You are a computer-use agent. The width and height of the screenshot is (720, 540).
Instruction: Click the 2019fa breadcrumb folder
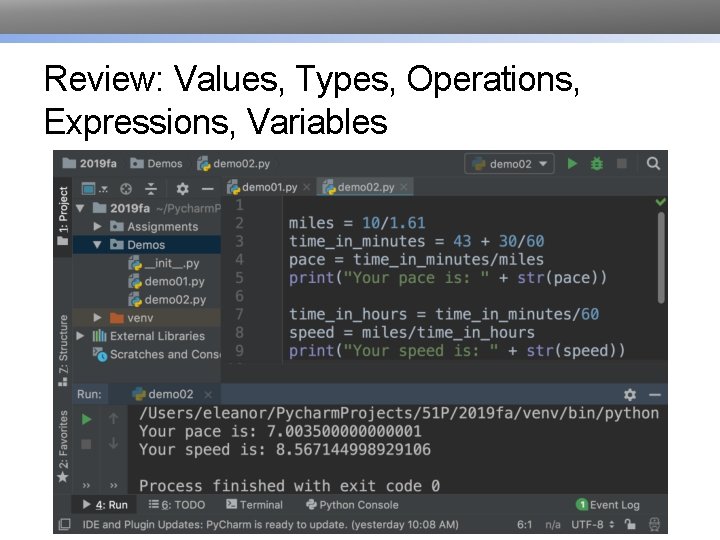click(x=90, y=163)
